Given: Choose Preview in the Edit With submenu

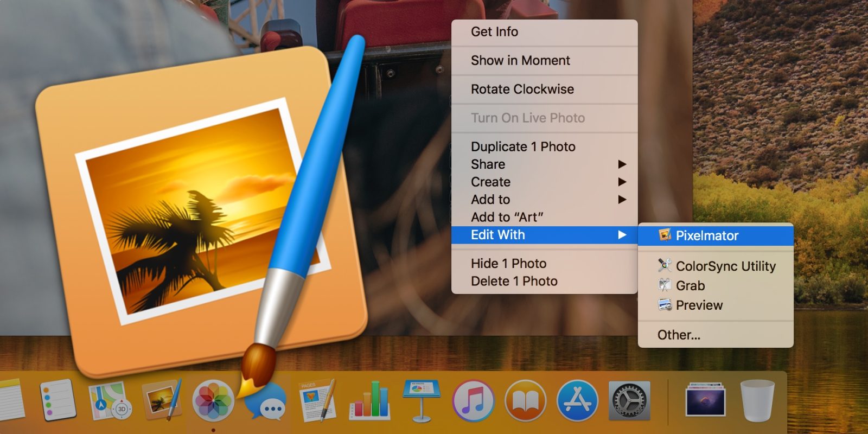Looking at the screenshot, I should [716, 305].
